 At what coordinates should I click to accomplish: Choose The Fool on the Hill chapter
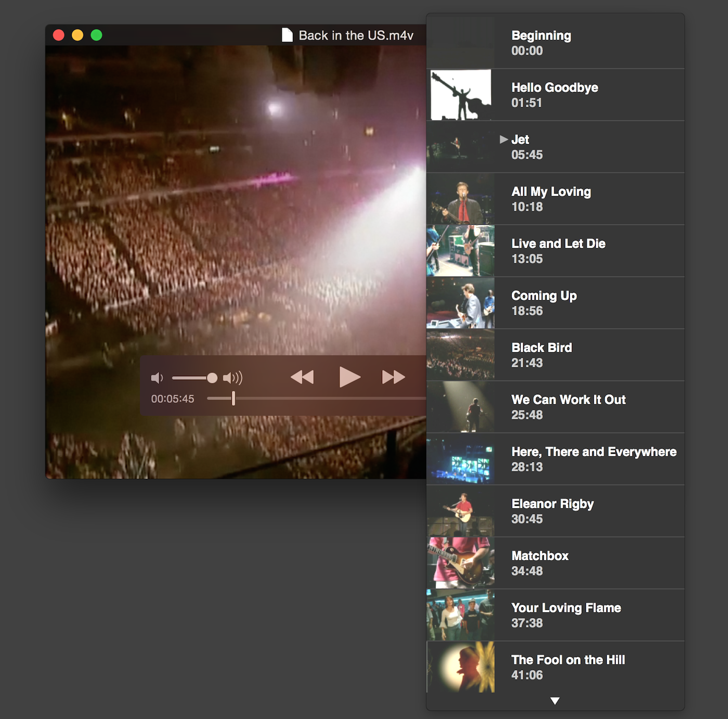[x=555, y=667]
